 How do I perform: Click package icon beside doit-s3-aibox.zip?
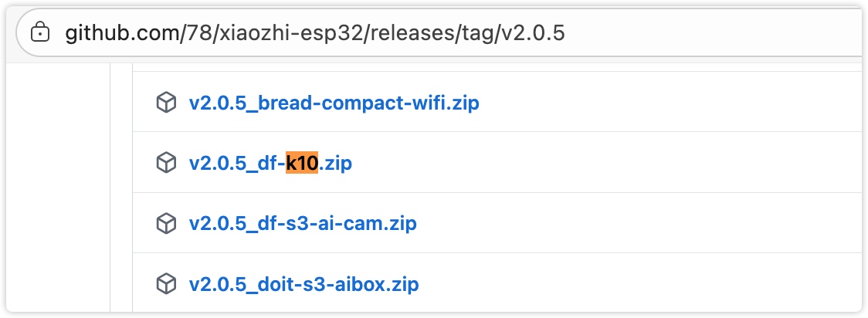[x=166, y=284]
